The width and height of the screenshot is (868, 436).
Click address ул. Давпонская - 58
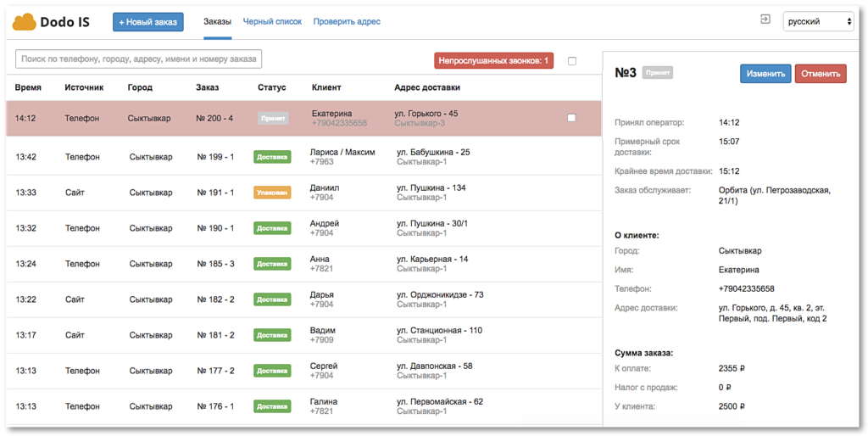(435, 366)
